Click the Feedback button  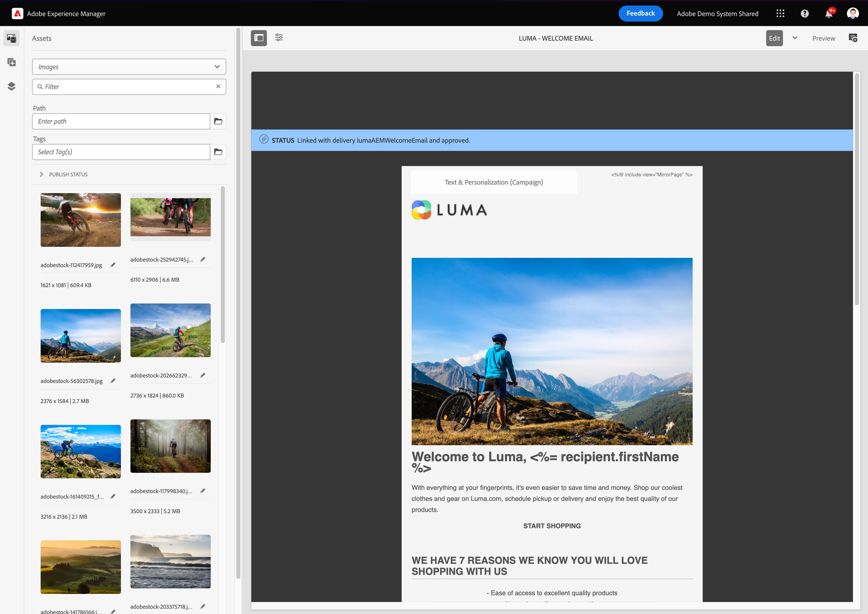(640, 14)
